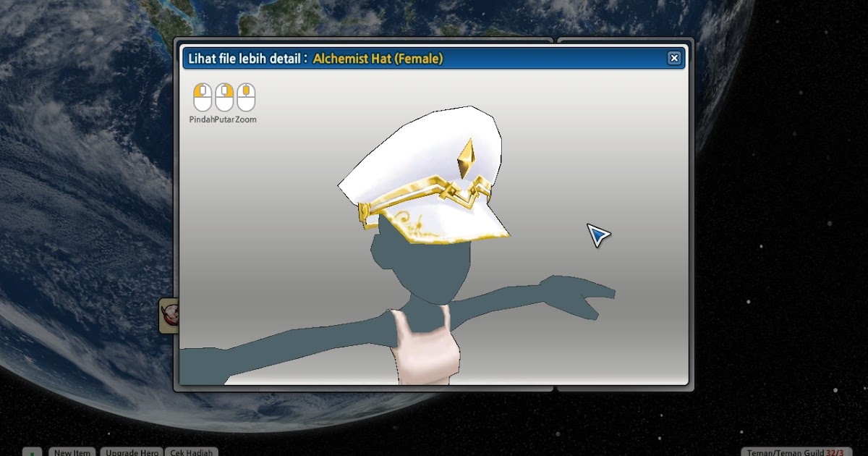Click the small green icon bottom-left
This screenshot has height=456, width=868.
pyautogui.click(x=32, y=452)
